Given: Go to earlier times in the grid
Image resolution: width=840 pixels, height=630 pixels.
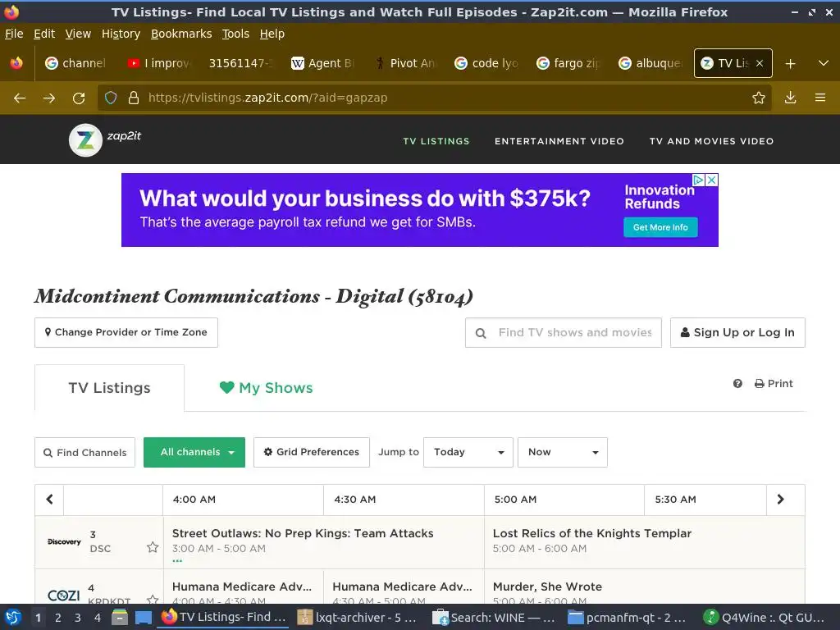Looking at the screenshot, I should pos(49,500).
